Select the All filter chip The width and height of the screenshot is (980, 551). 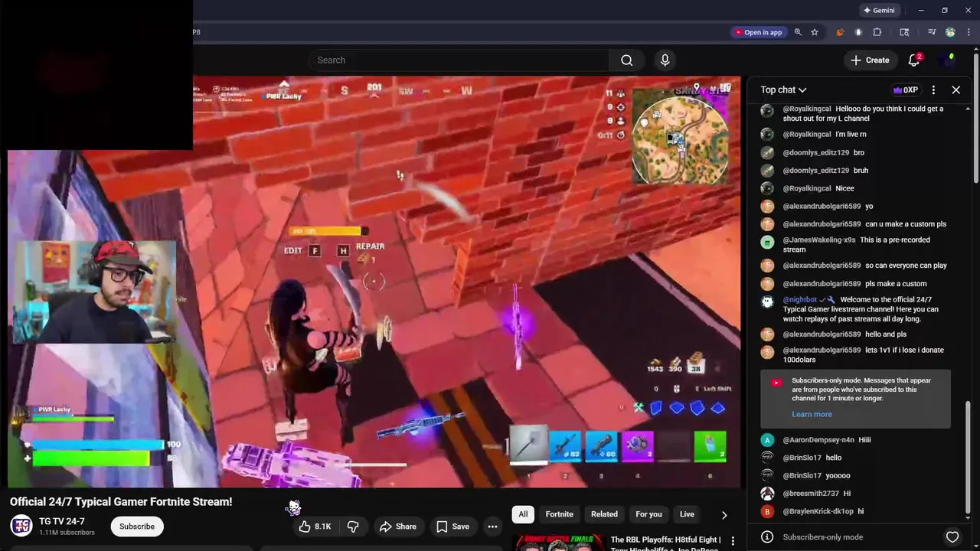click(x=523, y=514)
